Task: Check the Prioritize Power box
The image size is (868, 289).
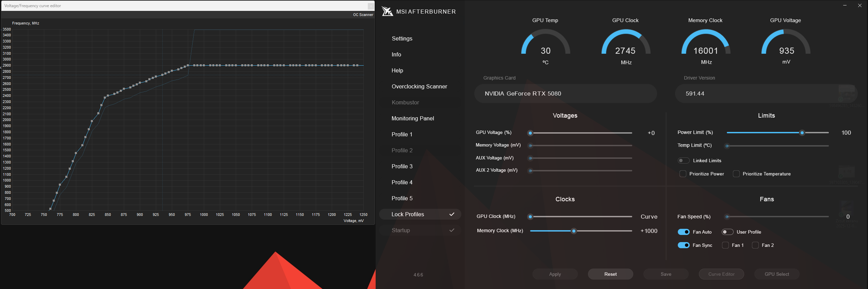Action: [683, 174]
